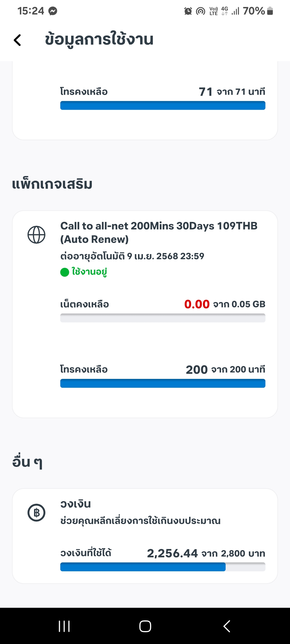Tap the battery icon in status bar
The height and width of the screenshot is (644, 290).
[270, 11]
